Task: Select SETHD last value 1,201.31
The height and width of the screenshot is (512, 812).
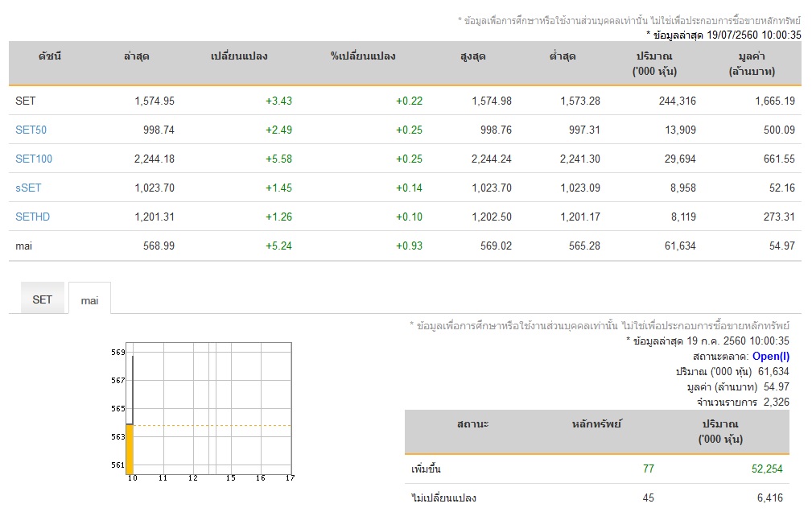Action: pyautogui.click(x=155, y=217)
